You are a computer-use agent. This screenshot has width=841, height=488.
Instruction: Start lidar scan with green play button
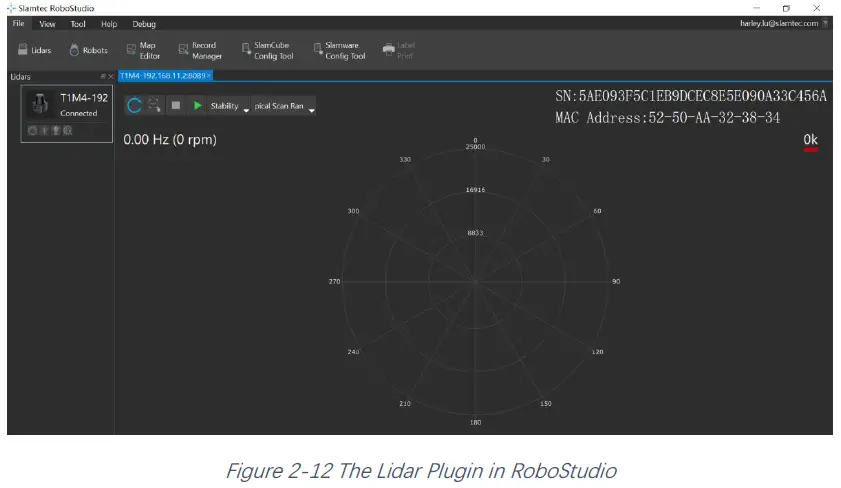pos(197,106)
